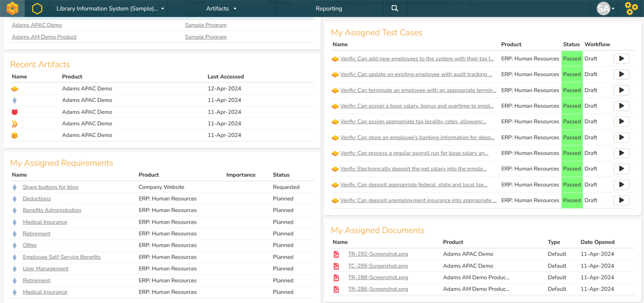Click the green Passed status for "Can deposit unemployment insurance"
The image size is (644, 303).
[x=572, y=201]
